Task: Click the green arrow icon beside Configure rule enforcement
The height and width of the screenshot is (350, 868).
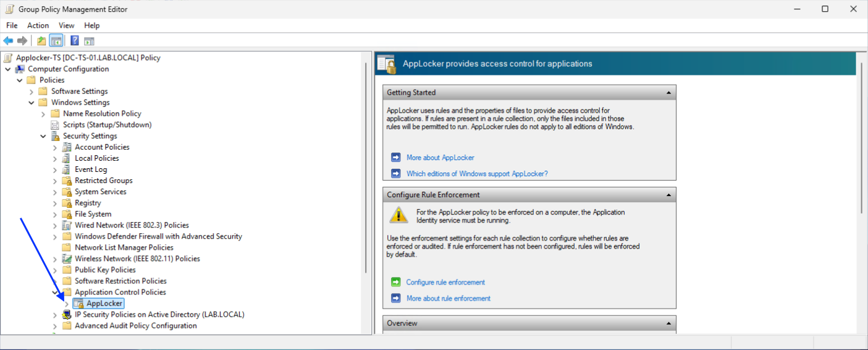Action: (x=396, y=282)
